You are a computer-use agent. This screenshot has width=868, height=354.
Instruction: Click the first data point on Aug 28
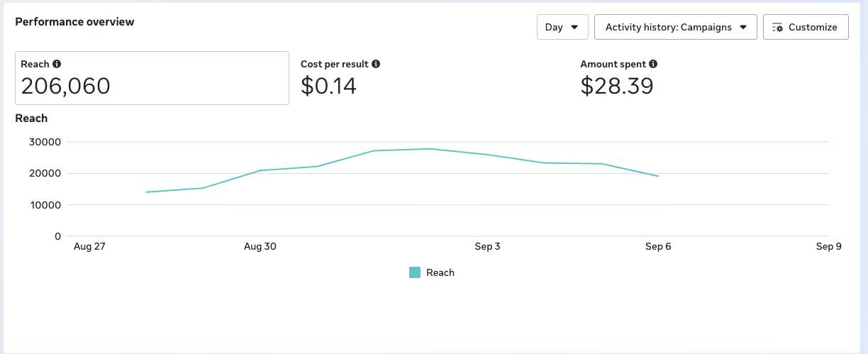point(146,192)
